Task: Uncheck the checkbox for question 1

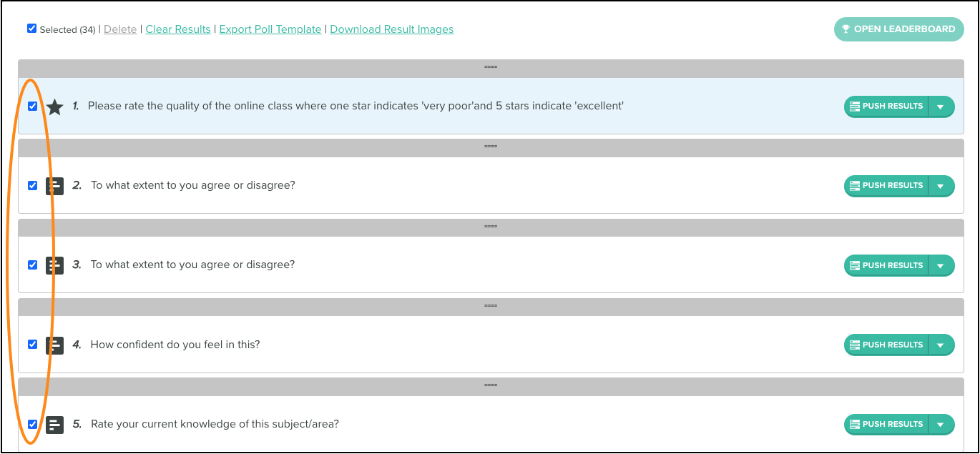Action: coord(32,106)
